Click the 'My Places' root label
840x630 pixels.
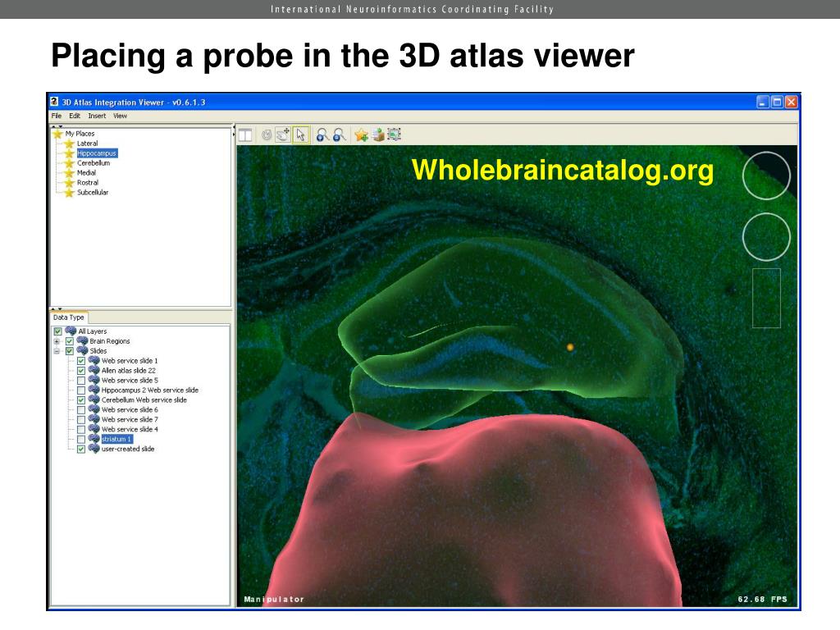pos(80,134)
